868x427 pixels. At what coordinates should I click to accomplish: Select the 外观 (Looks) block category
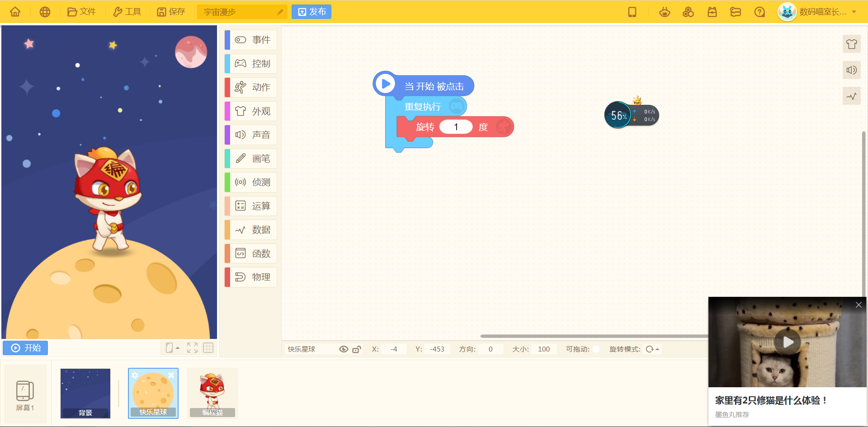click(251, 111)
